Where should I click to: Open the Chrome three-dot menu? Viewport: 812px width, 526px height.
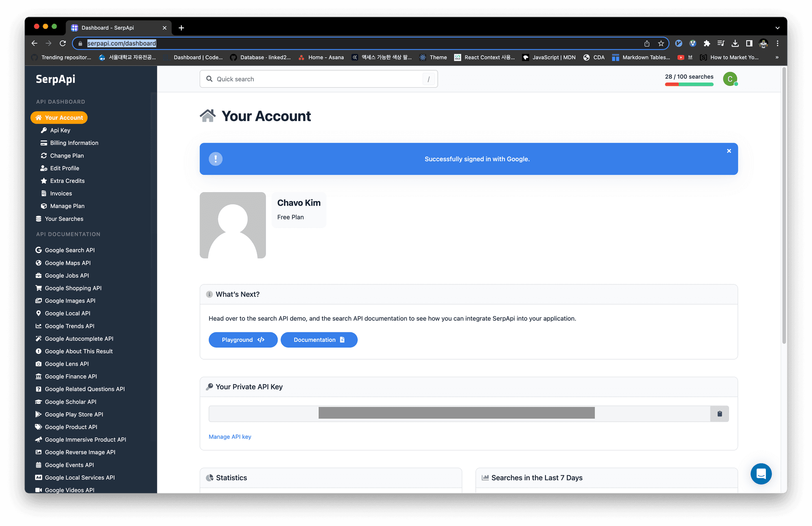pos(777,43)
